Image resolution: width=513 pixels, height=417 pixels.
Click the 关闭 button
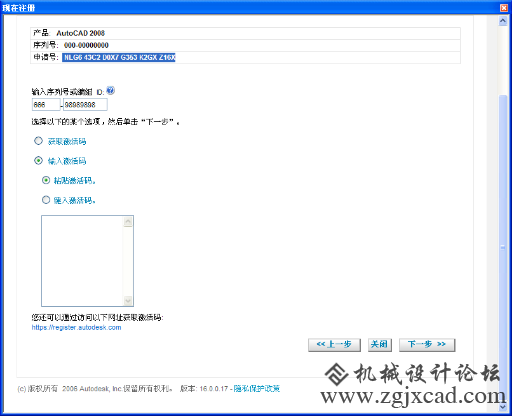coord(380,345)
